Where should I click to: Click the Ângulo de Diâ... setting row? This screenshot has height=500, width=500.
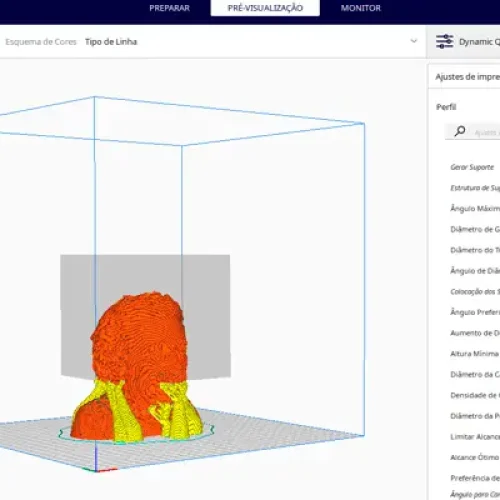[x=475, y=271]
